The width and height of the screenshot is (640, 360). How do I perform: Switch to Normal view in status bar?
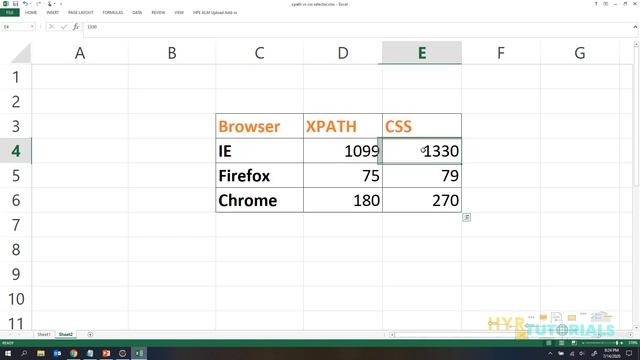(x=549, y=343)
